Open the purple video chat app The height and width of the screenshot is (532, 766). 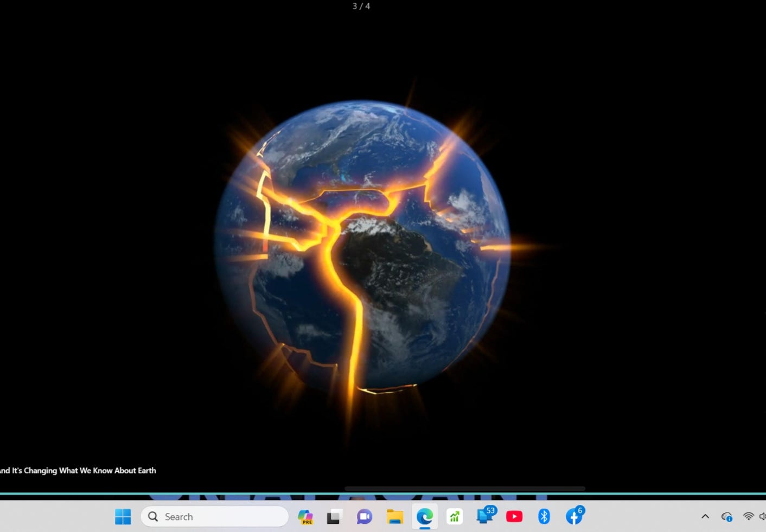click(x=364, y=517)
